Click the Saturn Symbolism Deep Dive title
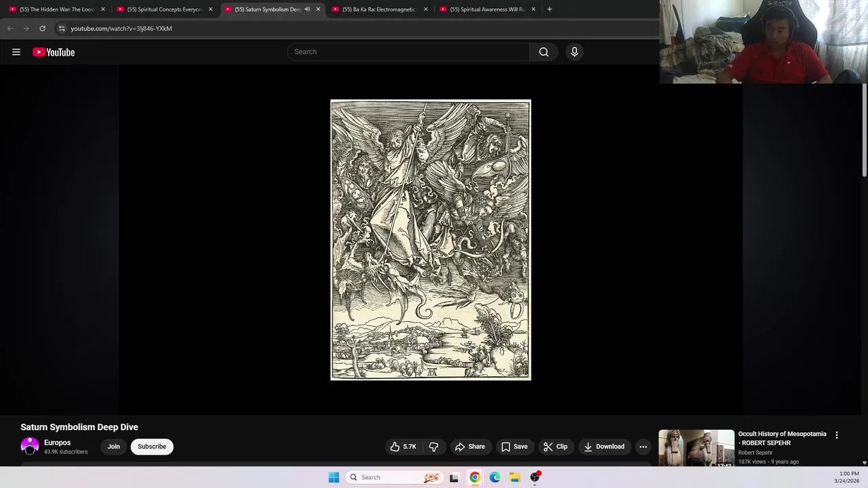The image size is (868, 488). pyautogui.click(x=79, y=427)
